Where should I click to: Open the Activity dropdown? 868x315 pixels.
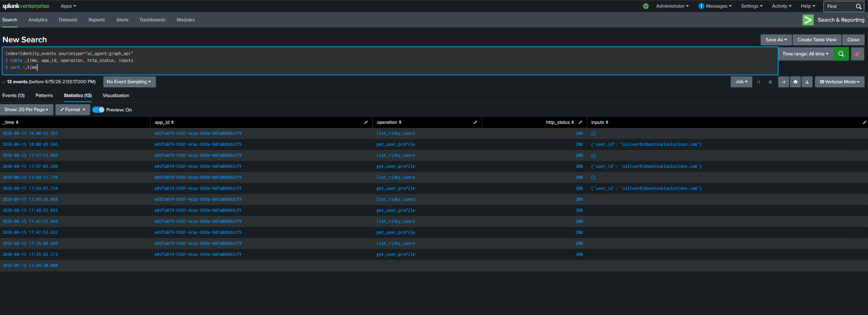coord(781,6)
